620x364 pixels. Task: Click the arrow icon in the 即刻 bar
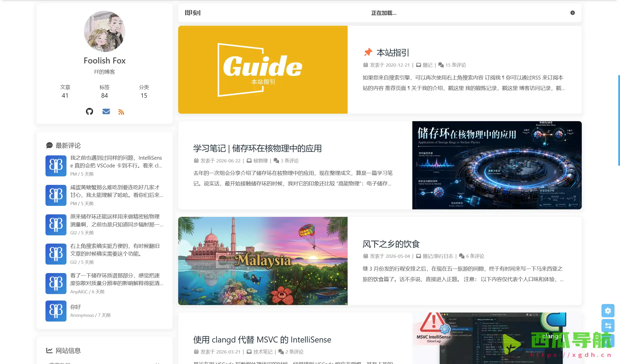(573, 13)
